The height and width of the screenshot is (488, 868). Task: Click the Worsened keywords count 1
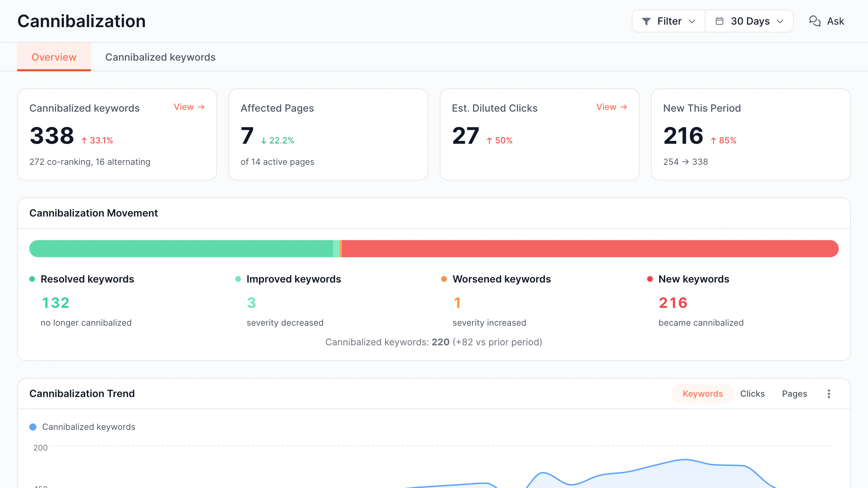[x=457, y=303]
